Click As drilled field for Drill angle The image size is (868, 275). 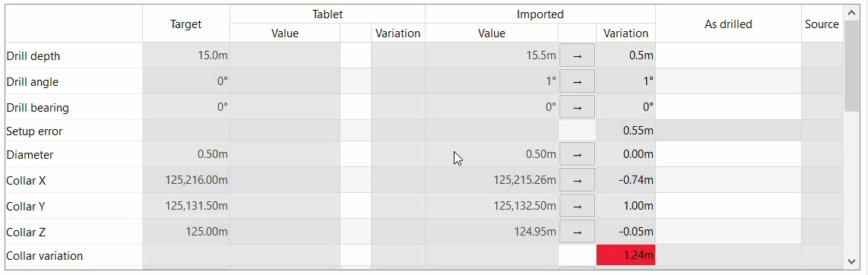pos(728,81)
